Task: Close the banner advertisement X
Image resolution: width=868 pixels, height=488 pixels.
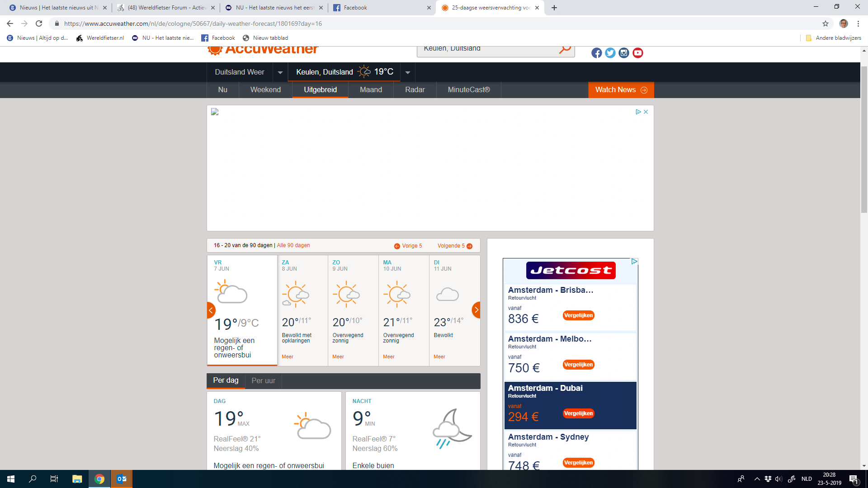Action: click(646, 112)
